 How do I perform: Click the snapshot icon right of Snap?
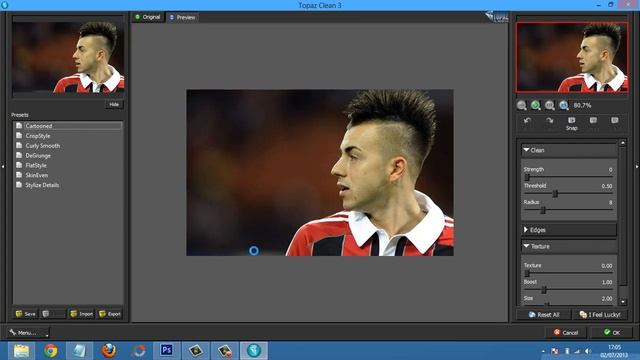tap(593, 120)
